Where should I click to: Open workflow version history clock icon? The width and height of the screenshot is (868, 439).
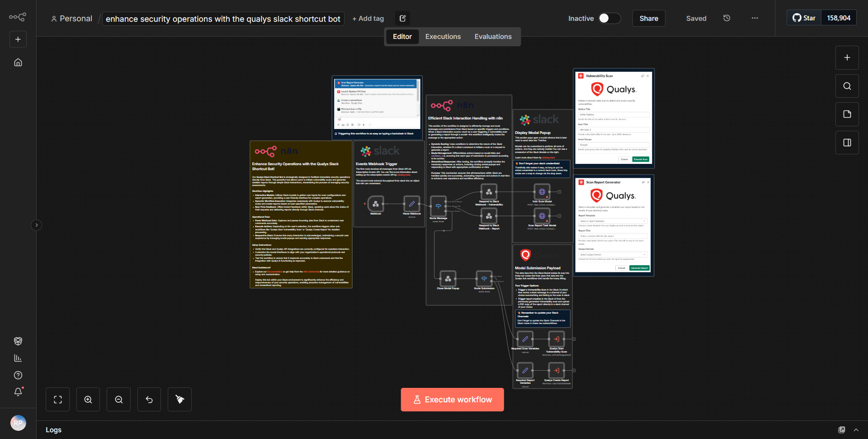point(726,18)
